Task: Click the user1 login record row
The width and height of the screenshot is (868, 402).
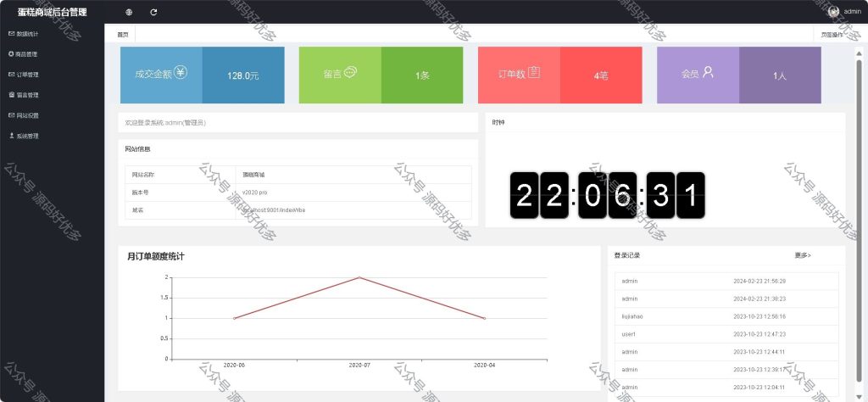Action: [x=726, y=334]
